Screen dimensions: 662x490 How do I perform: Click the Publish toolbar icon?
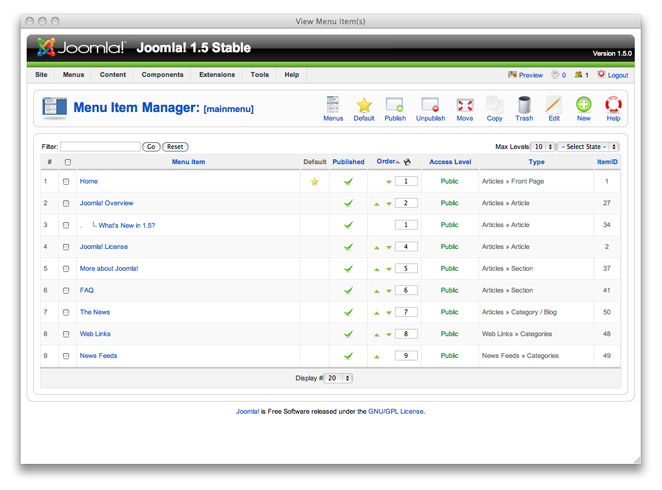point(395,105)
